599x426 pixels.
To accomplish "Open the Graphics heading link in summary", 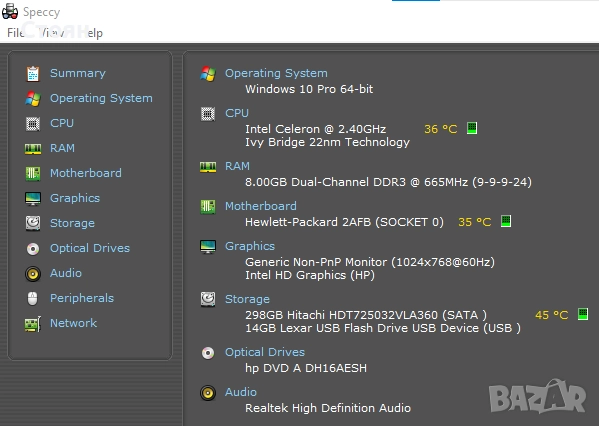I will tap(250, 246).
